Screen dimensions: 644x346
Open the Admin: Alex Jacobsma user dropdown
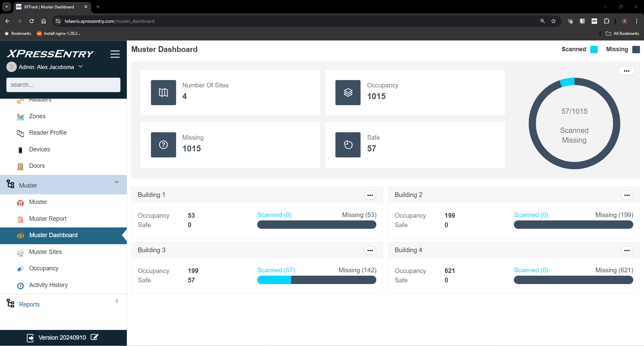click(x=80, y=67)
